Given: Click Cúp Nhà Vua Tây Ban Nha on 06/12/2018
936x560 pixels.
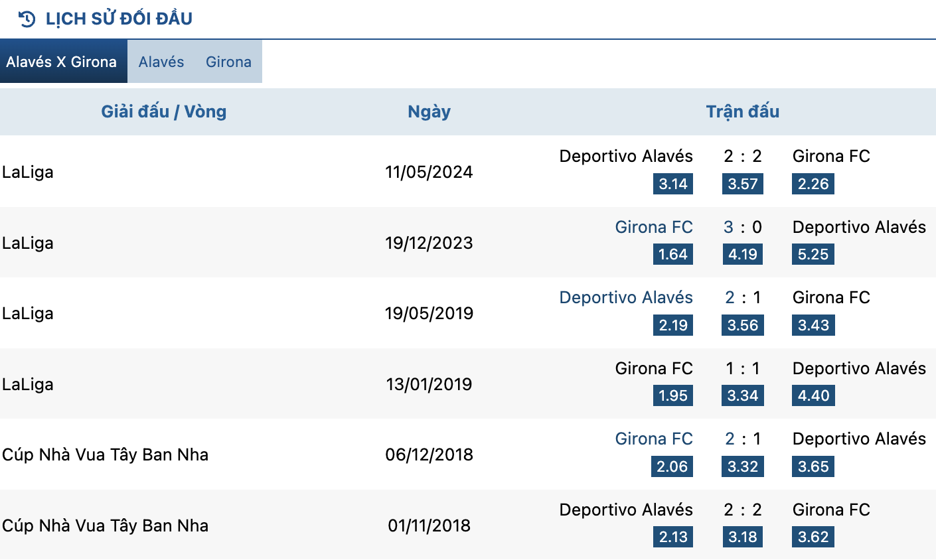Looking at the screenshot, I should (x=105, y=455).
